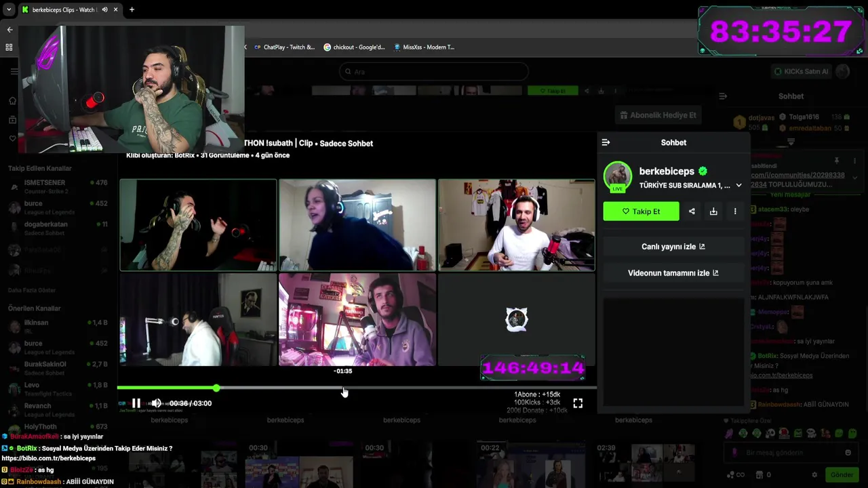Open the tab search dropdown arrow
Screen dimensions: 868x488
tap(8, 9)
